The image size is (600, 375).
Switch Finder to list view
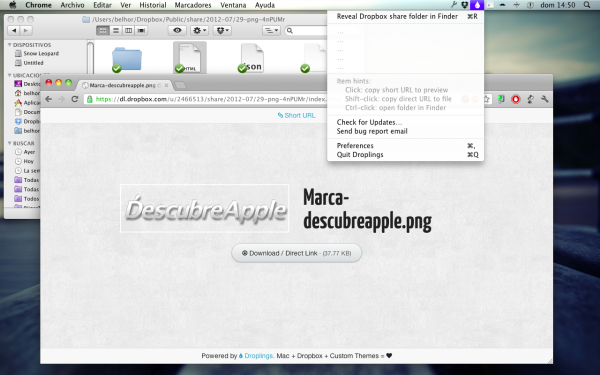tap(116, 30)
